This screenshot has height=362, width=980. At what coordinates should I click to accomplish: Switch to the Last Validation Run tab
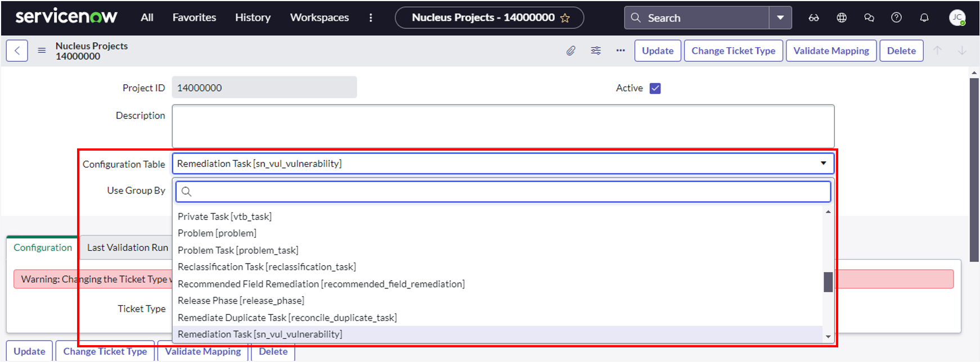(128, 247)
